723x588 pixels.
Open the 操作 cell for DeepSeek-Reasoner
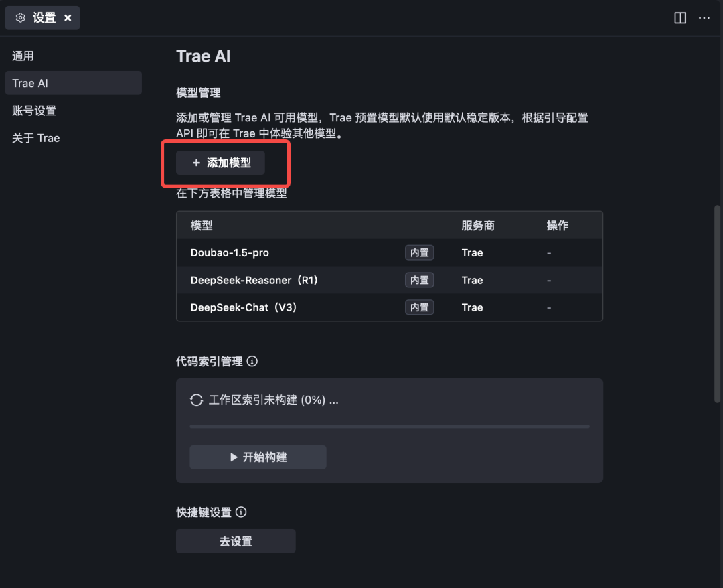click(549, 280)
